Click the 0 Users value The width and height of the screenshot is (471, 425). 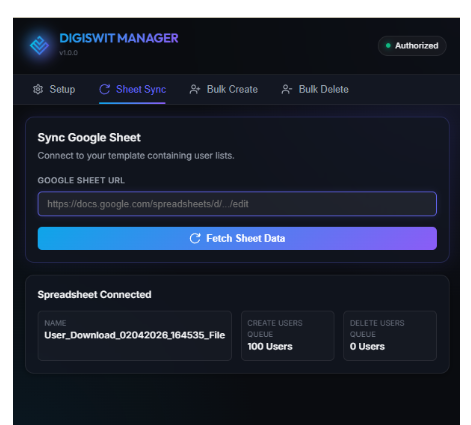(x=367, y=347)
